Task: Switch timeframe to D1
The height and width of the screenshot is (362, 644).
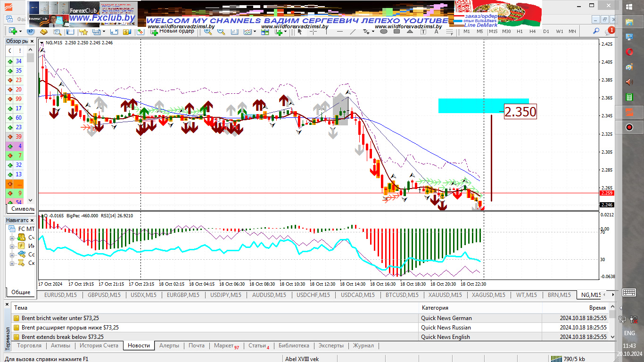Action: point(546,31)
